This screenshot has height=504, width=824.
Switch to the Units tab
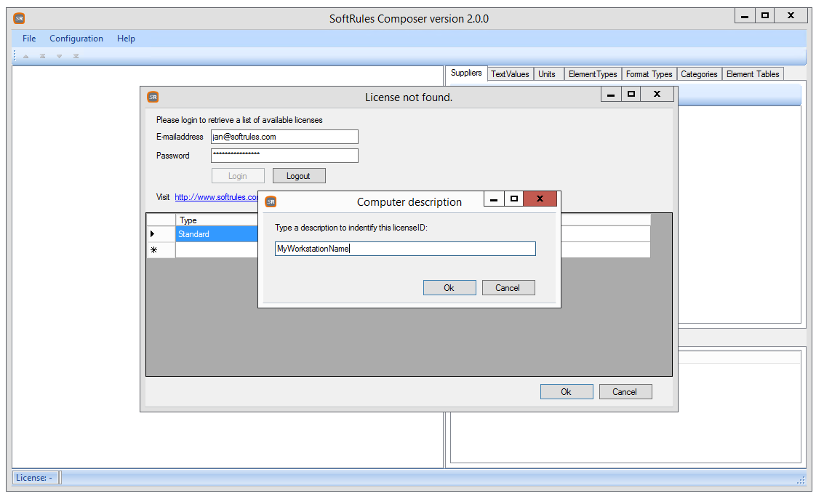click(x=547, y=74)
